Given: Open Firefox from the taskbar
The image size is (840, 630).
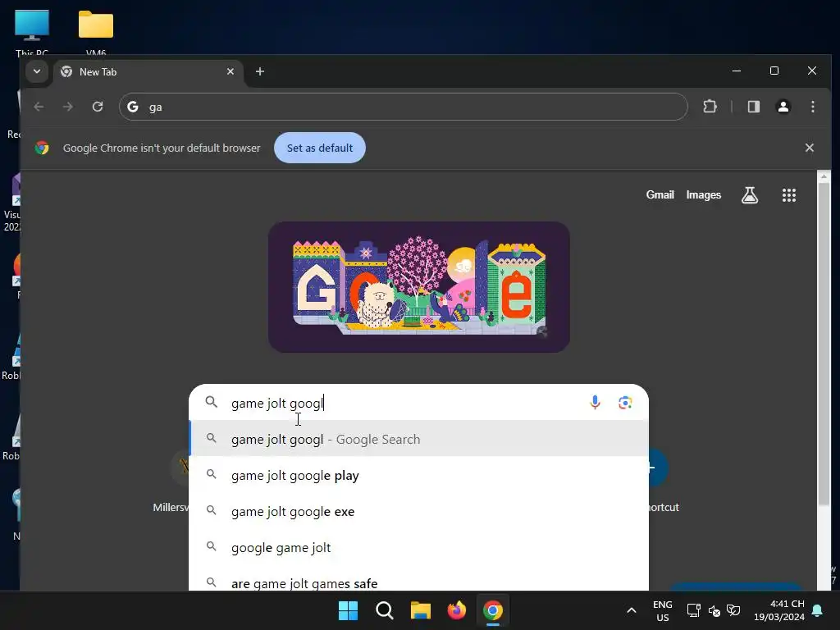Looking at the screenshot, I should [456, 610].
